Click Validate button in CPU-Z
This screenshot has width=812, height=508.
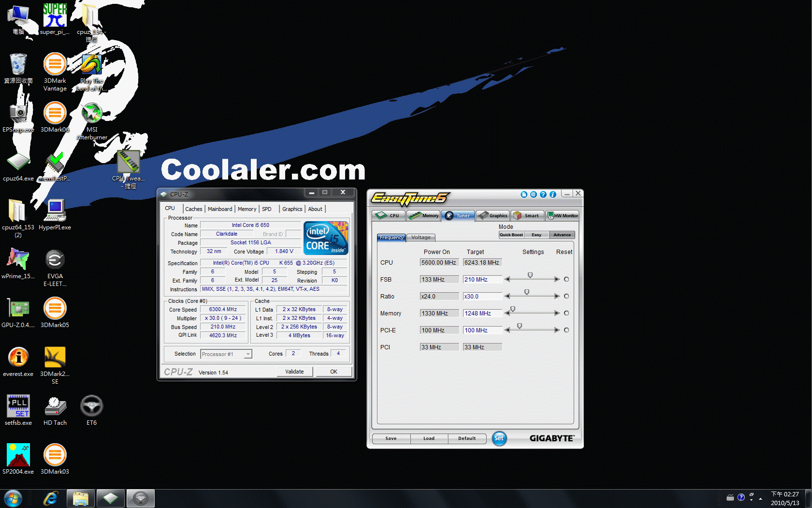coord(295,372)
